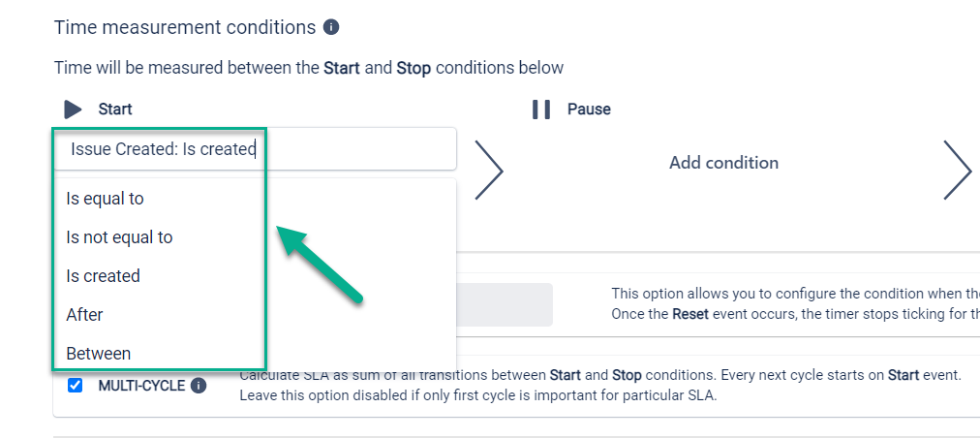Choose the "Between" condition option
Image resolution: width=980 pixels, height=439 pixels.
(98, 354)
